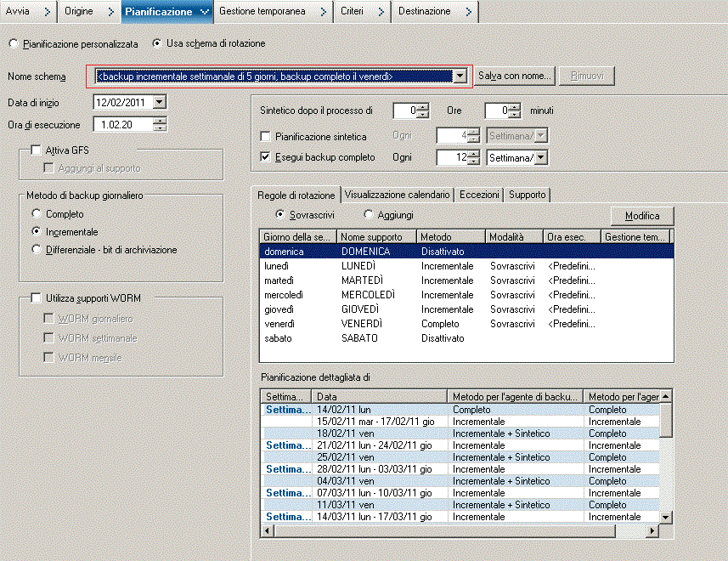Enable Utilizza supporti WORM option
This screenshot has height=561, width=728.
[36, 298]
